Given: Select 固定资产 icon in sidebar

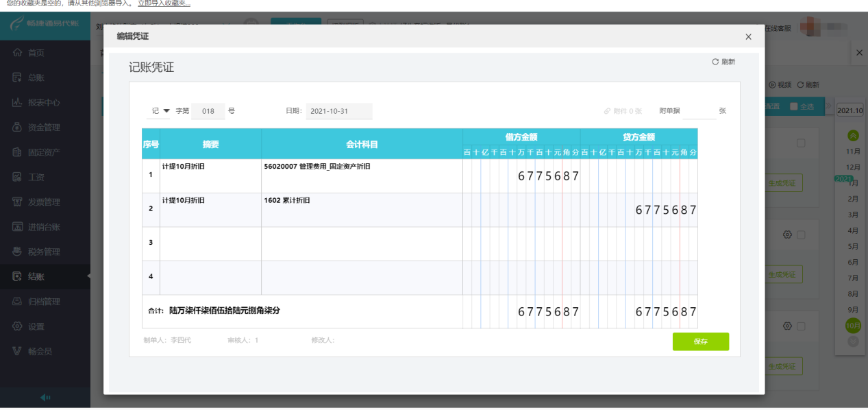Looking at the screenshot, I should [18, 152].
